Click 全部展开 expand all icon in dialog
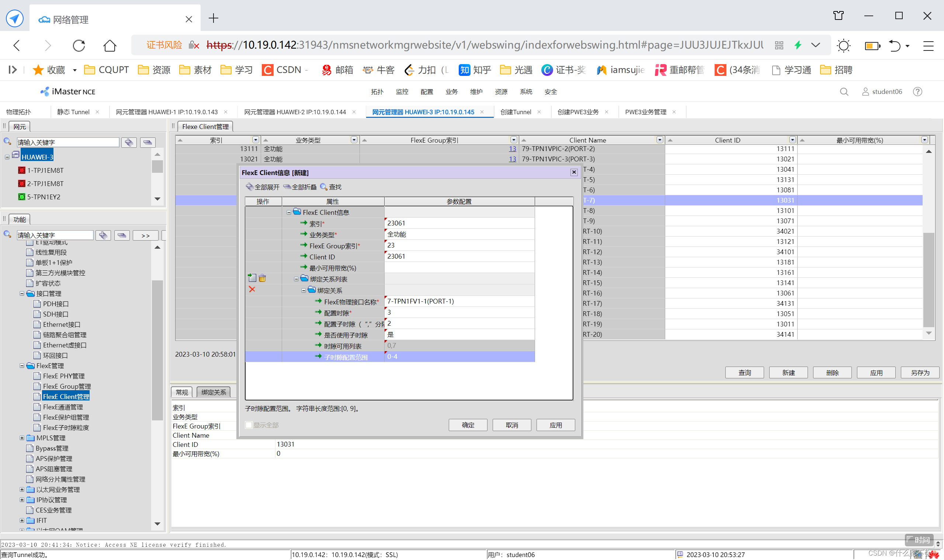 [x=249, y=187]
